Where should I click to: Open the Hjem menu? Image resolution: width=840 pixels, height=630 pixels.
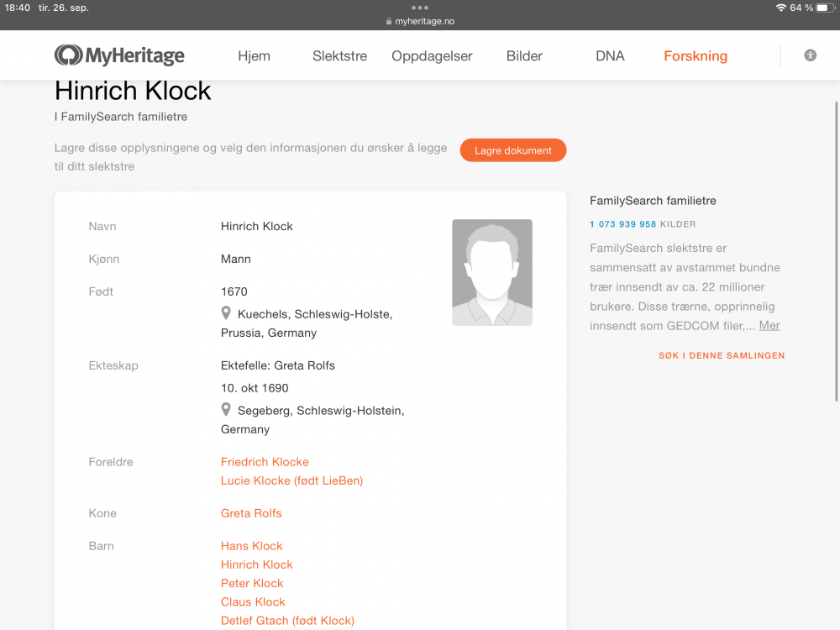(254, 55)
